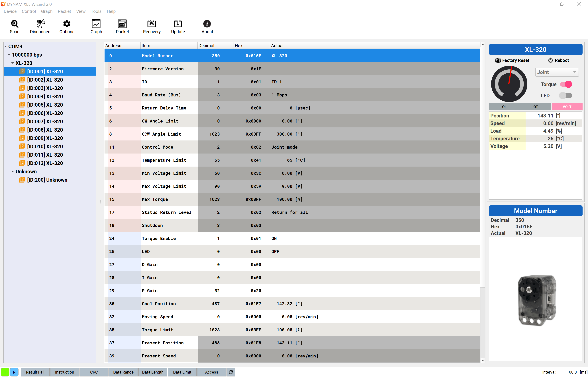
Task: Click the Factory Reset button
Action: point(512,60)
